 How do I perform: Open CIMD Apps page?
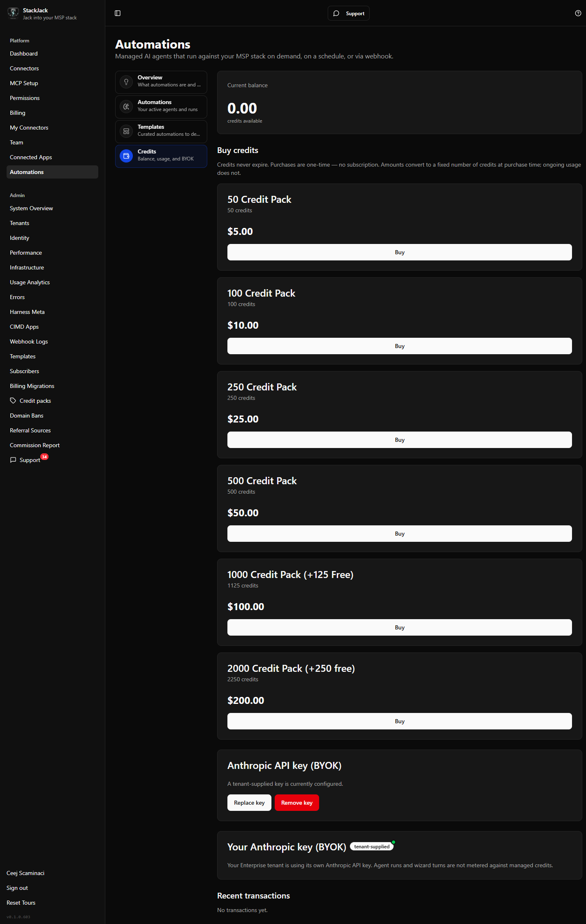point(52,327)
